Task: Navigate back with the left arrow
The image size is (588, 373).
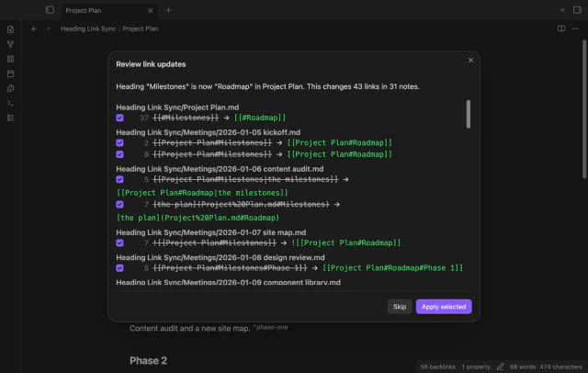Action: pos(34,28)
